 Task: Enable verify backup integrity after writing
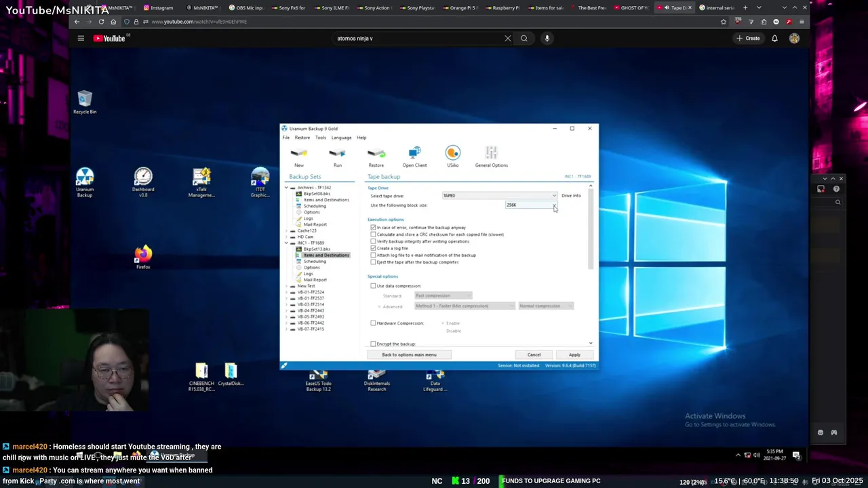[373, 241]
